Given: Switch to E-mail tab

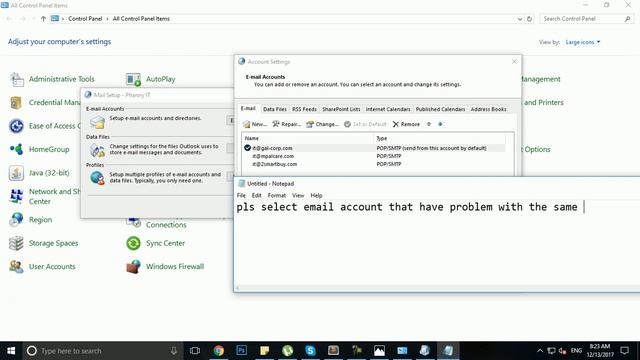Looking at the screenshot, I should tap(248, 109).
